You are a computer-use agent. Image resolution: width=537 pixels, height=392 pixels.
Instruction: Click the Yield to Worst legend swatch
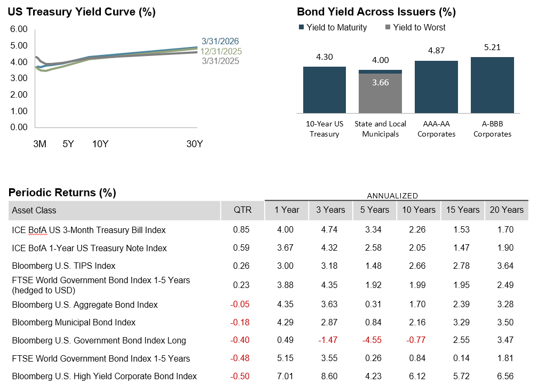[x=388, y=28]
